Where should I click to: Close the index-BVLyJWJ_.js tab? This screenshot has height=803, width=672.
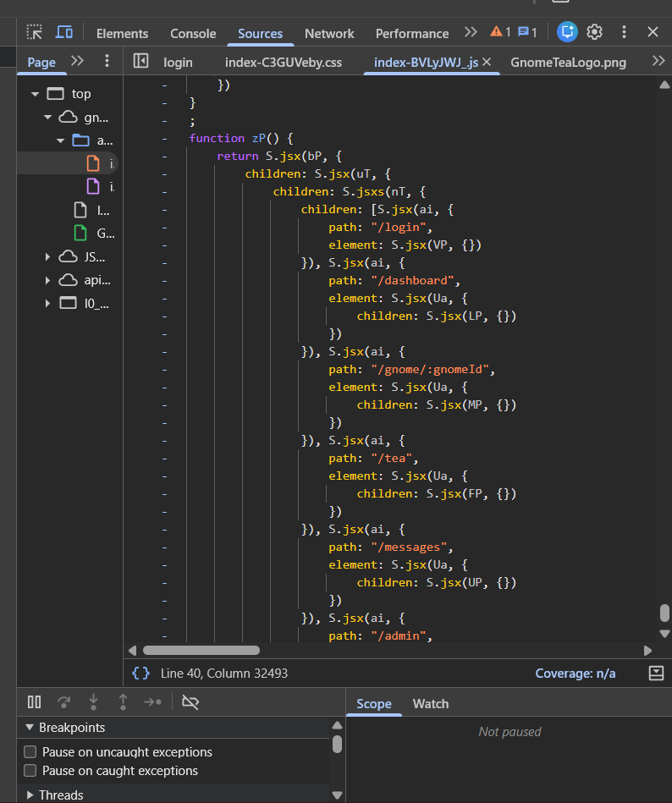click(487, 62)
